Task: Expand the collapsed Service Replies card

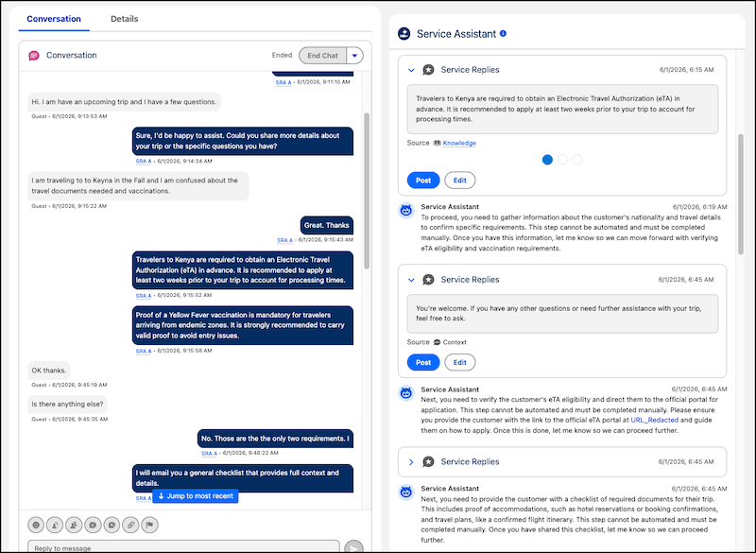Action: pos(411,462)
